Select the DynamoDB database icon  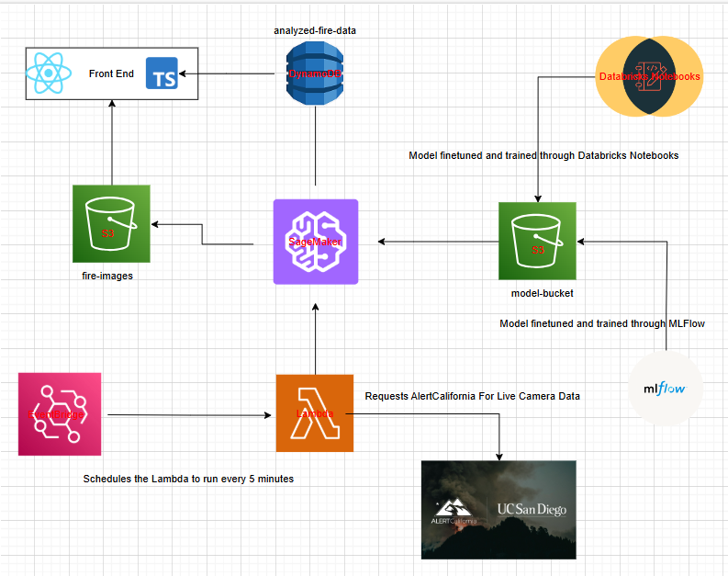pyautogui.click(x=315, y=73)
